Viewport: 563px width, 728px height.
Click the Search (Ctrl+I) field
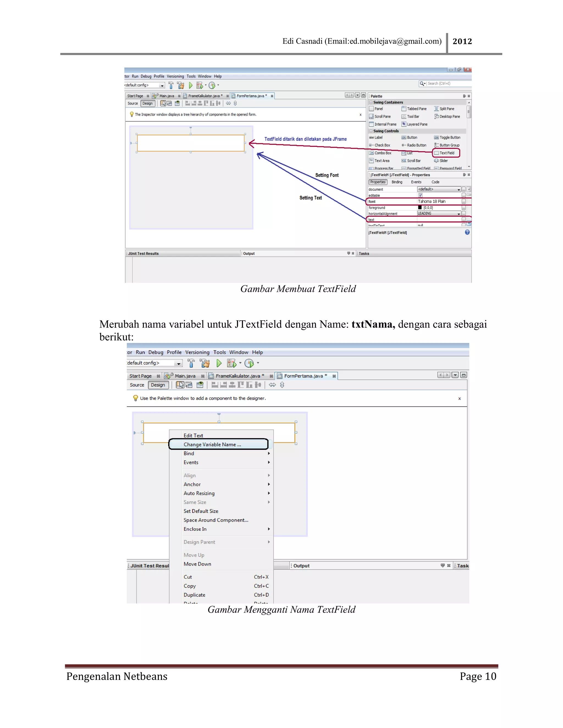pyautogui.click(x=445, y=84)
